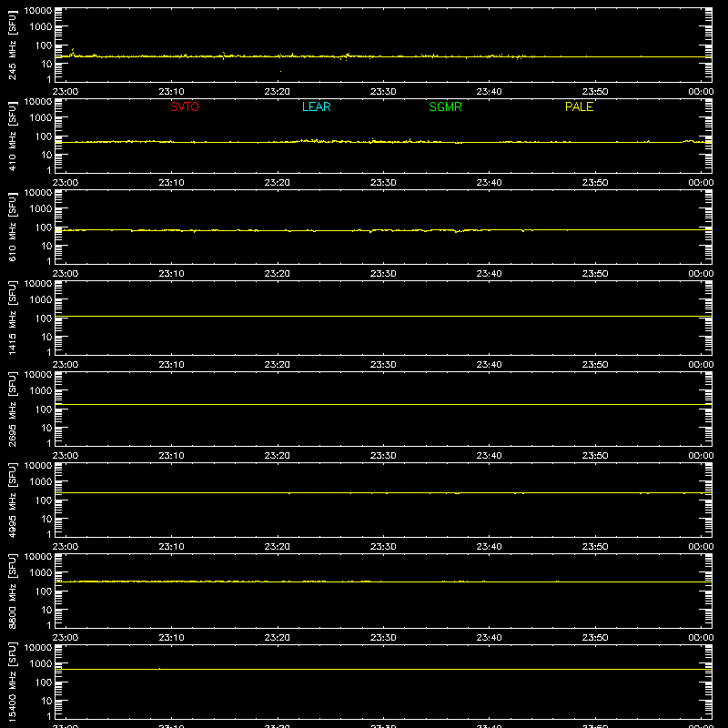The width and height of the screenshot is (728, 728).
Task: Click the isolated low outlier point on 245 MHz plot
Action: point(280,71)
